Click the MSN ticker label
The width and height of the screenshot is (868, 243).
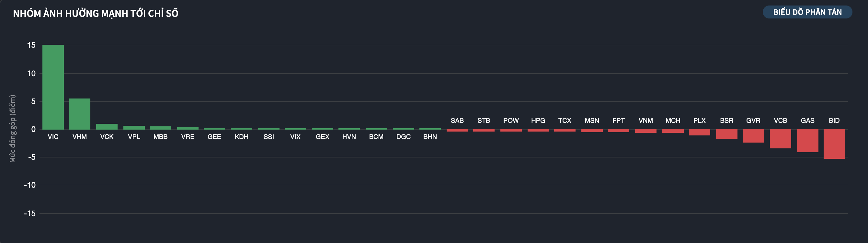592,121
